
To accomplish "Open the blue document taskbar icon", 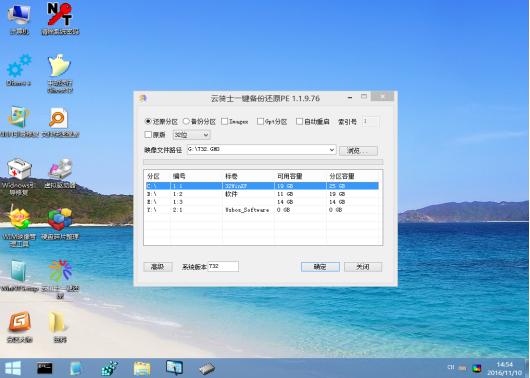I will pyautogui.click(x=76, y=368).
